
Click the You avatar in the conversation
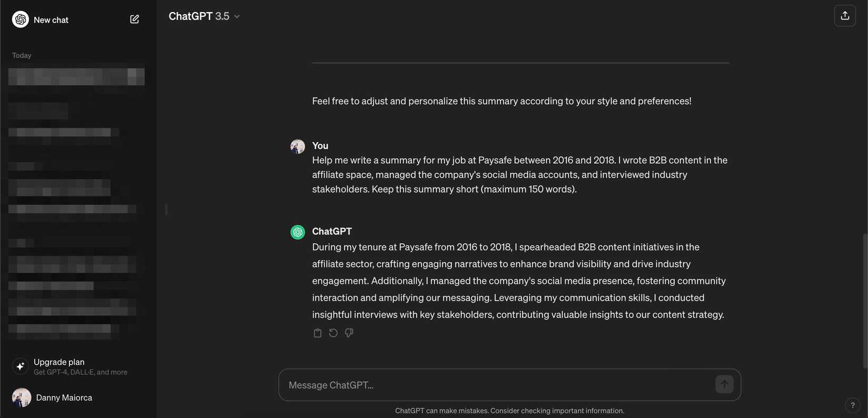[297, 146]
